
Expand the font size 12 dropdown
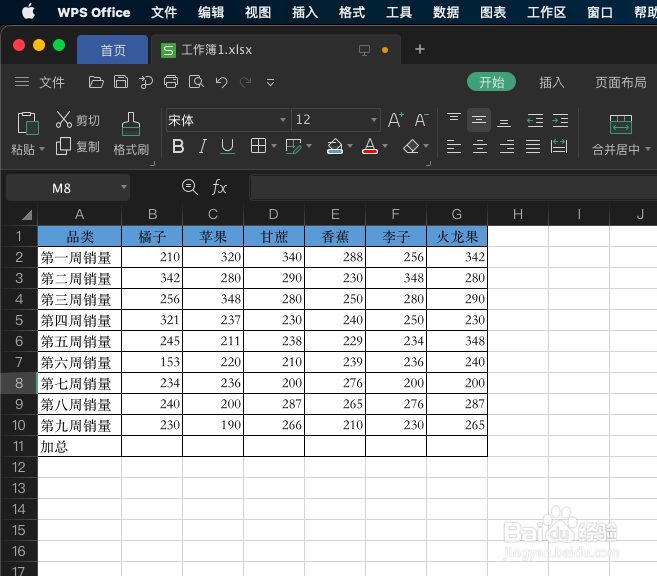click(x=373, y=120)
